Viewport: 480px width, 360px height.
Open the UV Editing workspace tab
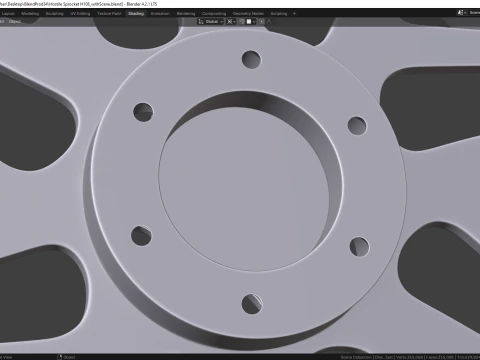pyautogui.click(x=80, y=14)
